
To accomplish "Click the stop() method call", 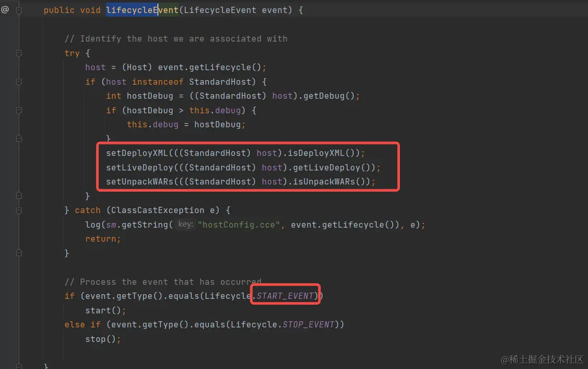I will [x=100, y=339].
